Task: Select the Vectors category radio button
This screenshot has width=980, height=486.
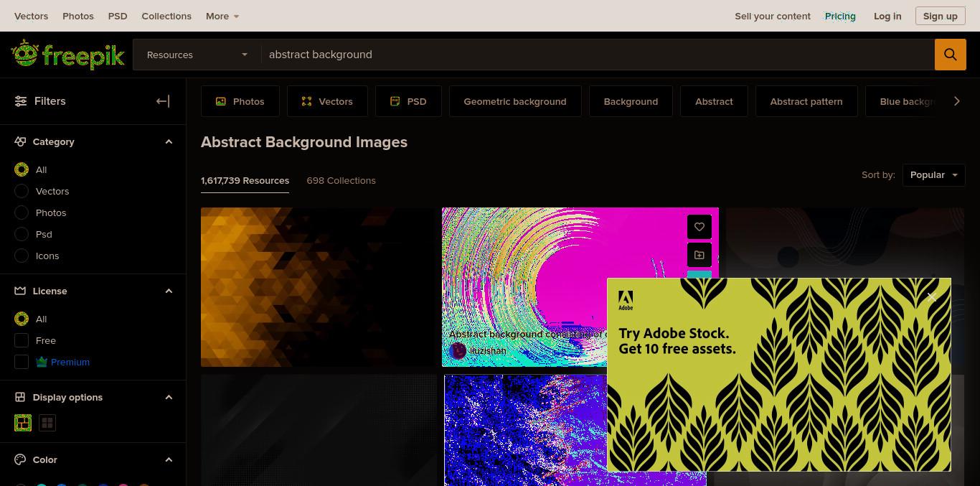Action: coord(22,191)
